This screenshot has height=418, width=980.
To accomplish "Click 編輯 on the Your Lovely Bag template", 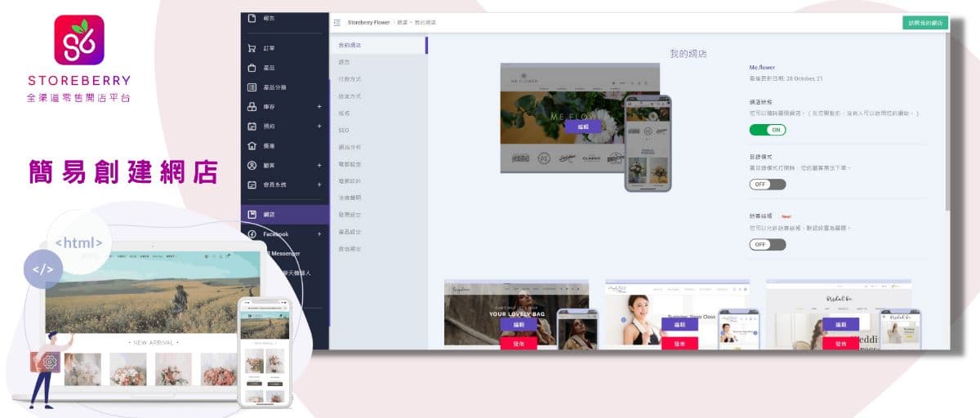I will click(519, 324).
